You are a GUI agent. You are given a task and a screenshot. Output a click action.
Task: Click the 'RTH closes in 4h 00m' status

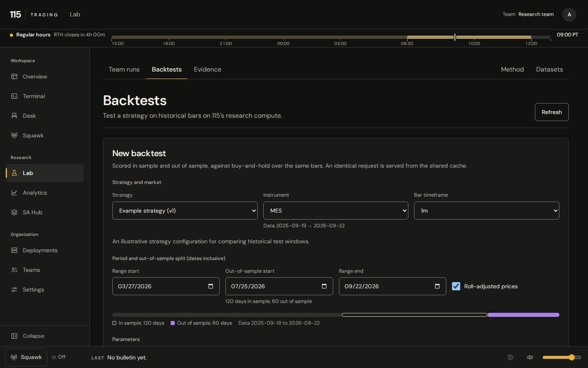tap(79, 35)
